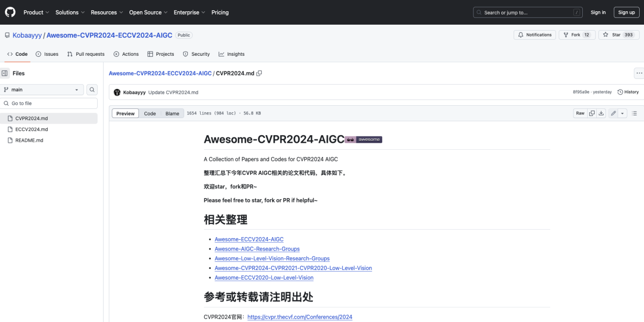Open the repository ellipsis options
The height and width of the screenshot is (322, 644).
click(x=639, y=73)
